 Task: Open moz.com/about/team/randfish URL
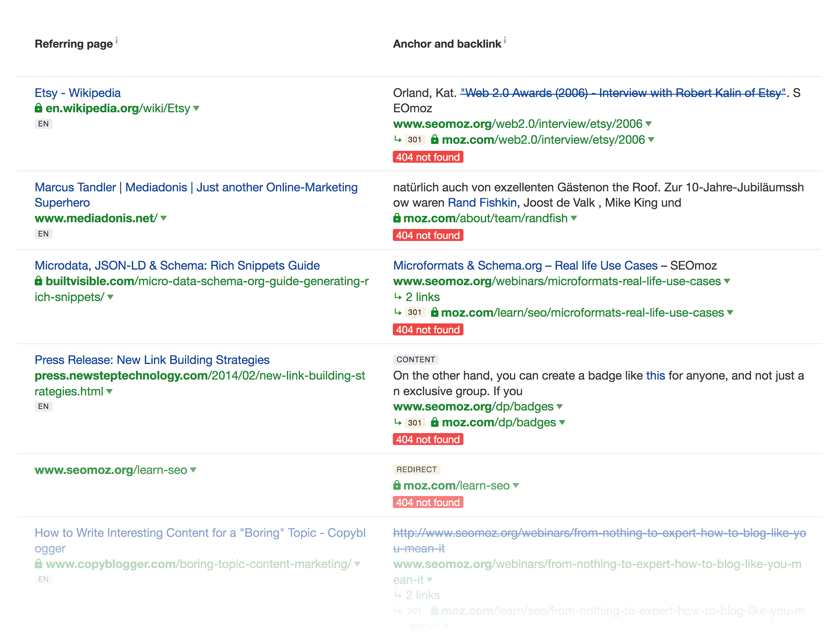pyautogui.click(x=485, y=218)
